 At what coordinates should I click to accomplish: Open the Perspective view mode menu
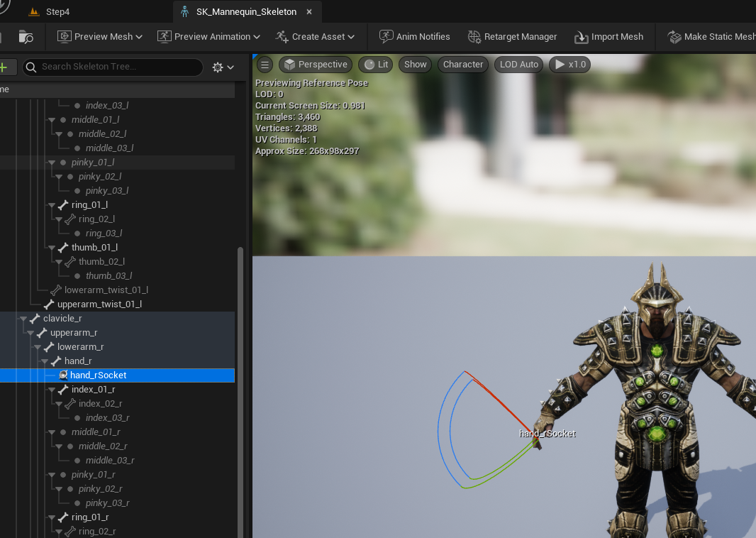pyautogui.click(x=316, y=64)
